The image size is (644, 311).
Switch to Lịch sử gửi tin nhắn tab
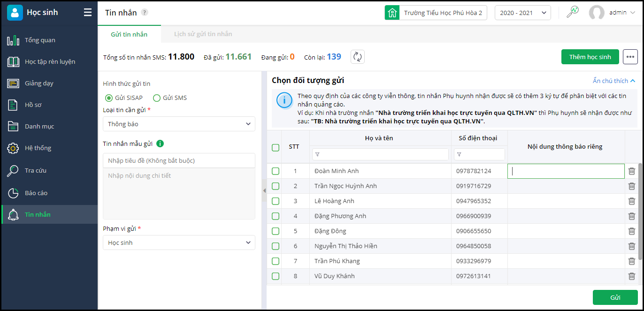(203, 34)
